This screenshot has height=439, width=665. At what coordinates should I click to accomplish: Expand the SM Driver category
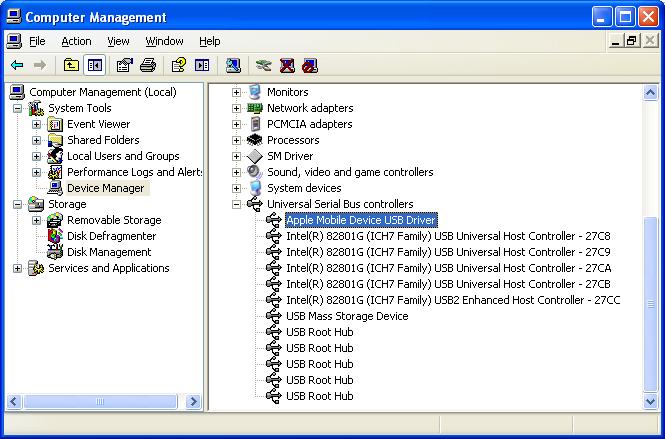[x=237, y=157]
